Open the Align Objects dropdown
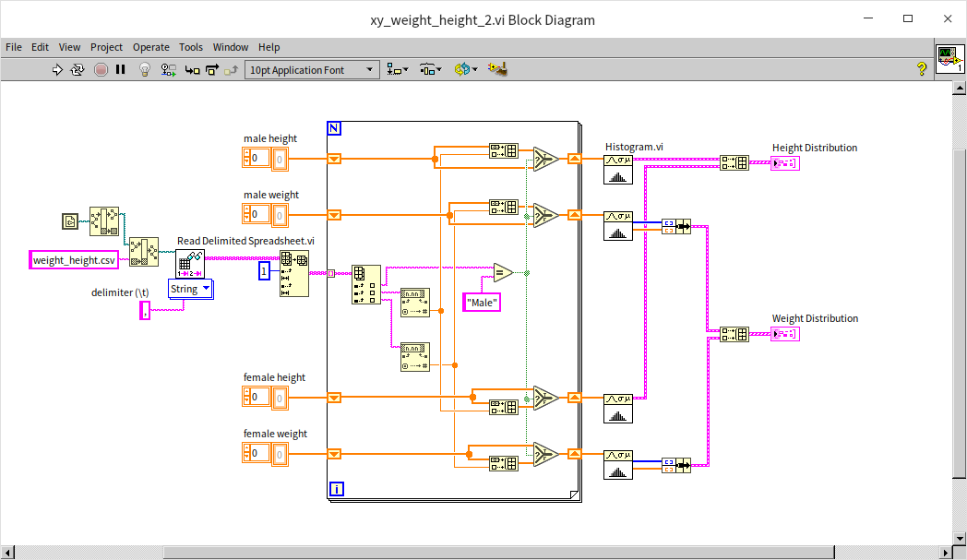The width and height of the screenshot is (967, 560). [399, 69]
